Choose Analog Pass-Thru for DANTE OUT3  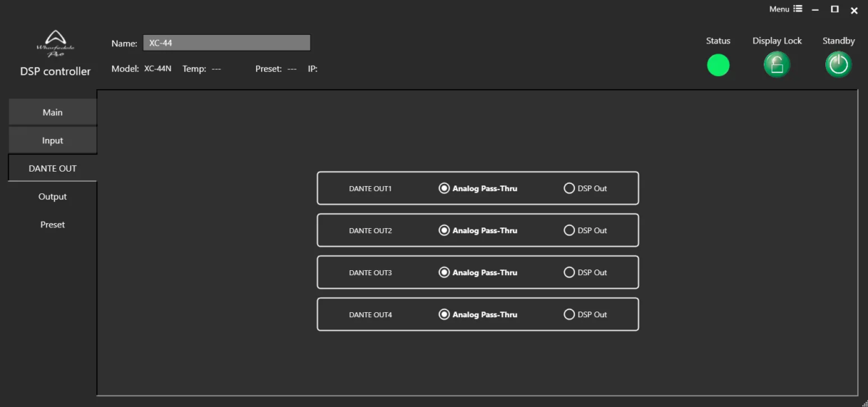coord(444,272)
